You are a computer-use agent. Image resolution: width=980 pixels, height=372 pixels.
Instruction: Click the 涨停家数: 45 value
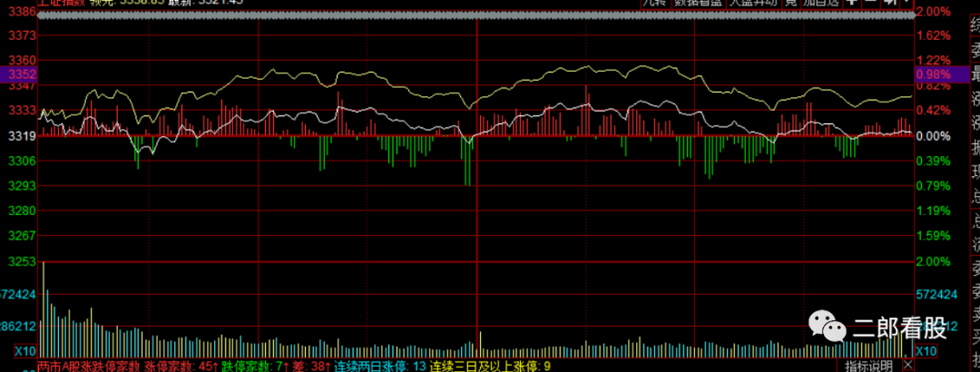click(x=181, y=365)
